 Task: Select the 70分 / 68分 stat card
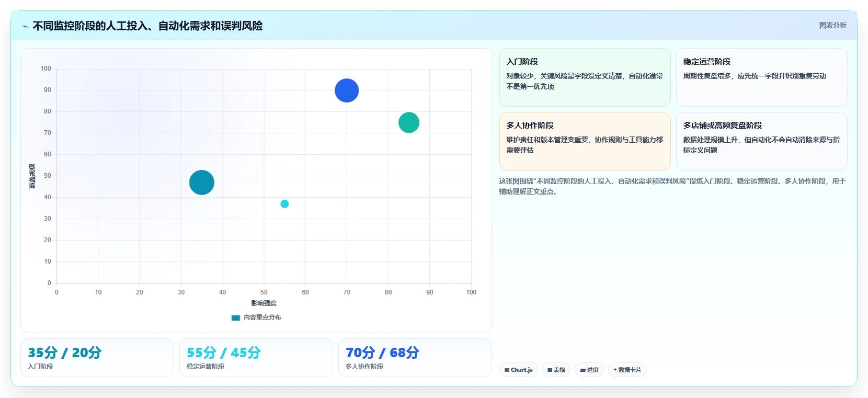point(415,358)
